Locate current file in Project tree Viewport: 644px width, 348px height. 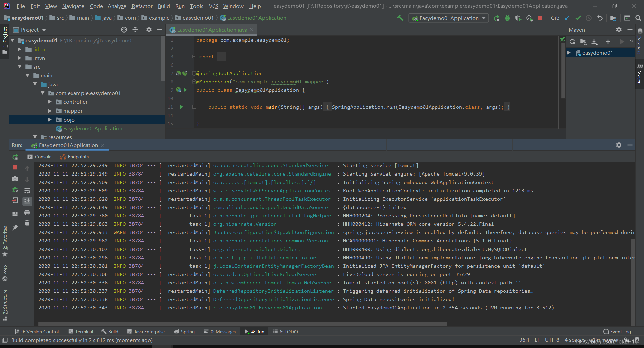point(124,30)
